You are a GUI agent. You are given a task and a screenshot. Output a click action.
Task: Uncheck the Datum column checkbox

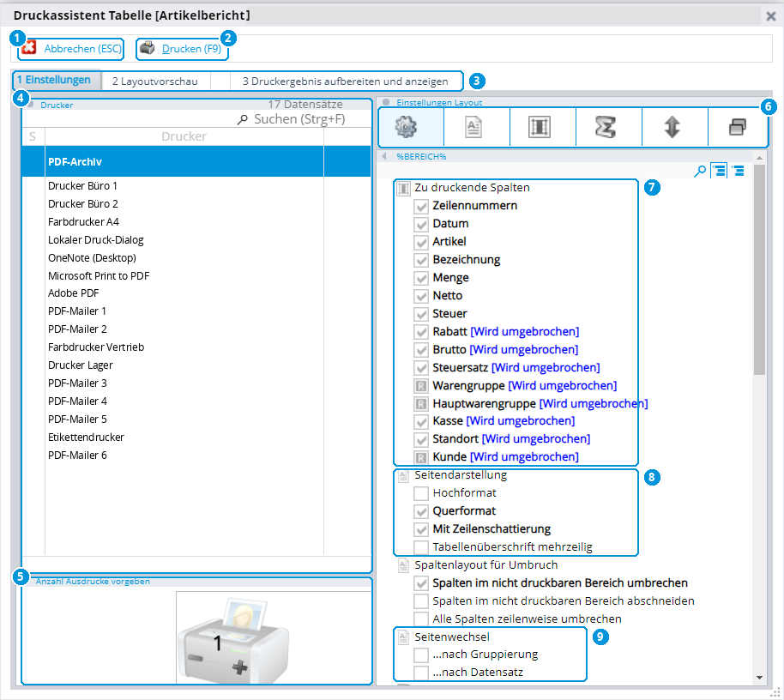tap(421, 224)
